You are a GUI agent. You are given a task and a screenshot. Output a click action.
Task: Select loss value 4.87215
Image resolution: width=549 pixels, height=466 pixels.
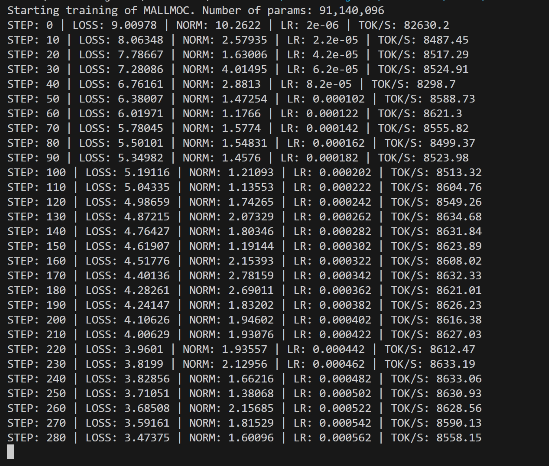click(147, 217)
